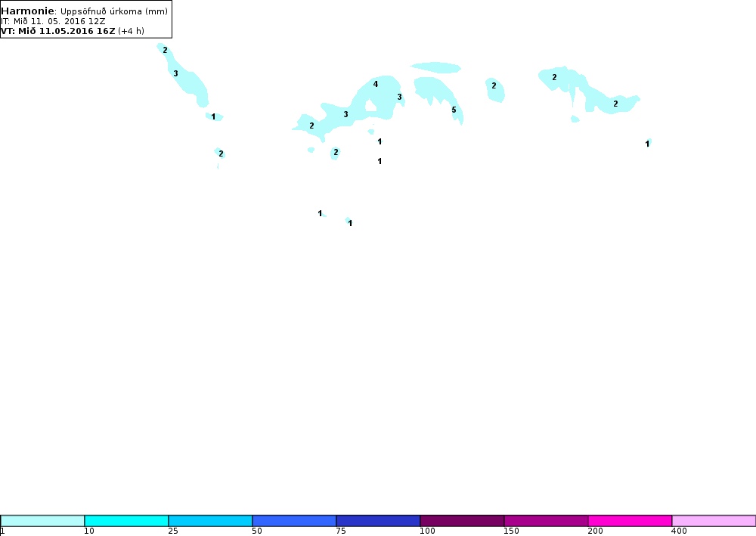The image size is (756, 536).
Task: Click the "VT: Mið 11.05.2016 16Z" line
Action: tap(58, 31)
